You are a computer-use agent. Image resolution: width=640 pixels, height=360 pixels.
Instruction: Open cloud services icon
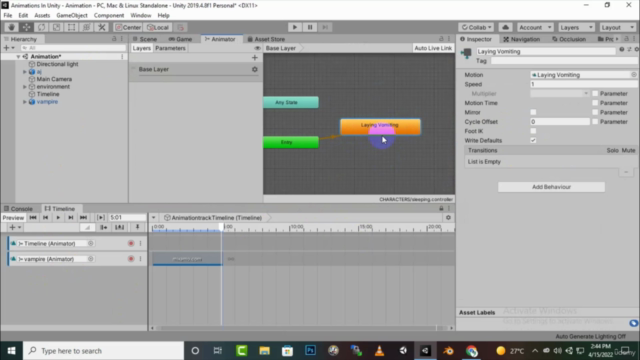[505, 27]
